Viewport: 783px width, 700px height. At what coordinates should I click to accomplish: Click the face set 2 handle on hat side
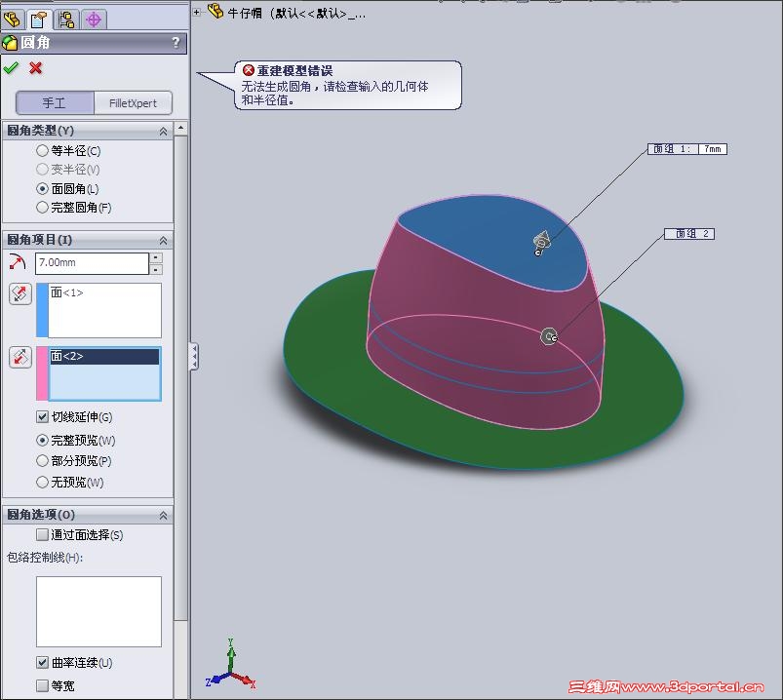pos(549,336)
